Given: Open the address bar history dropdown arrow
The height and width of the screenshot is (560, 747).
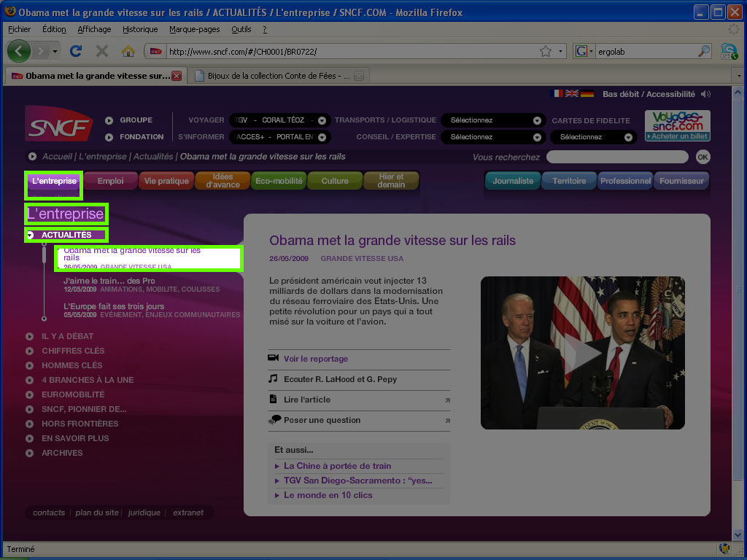Looking at the screenshot, I should coord(560,51).
